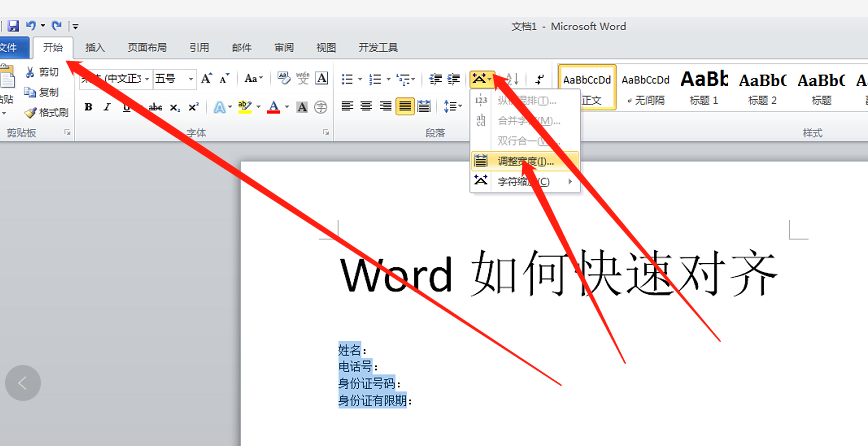Image resolution: width=868 pixels, height=446 pixels.
Task: Expand bullet library dropdown arrow
Action: click(x=360, y=79)
